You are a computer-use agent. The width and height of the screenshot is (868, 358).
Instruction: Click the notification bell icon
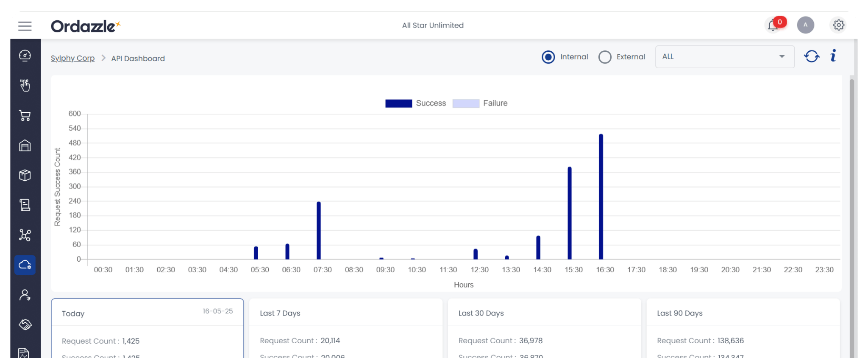[773, 25]
